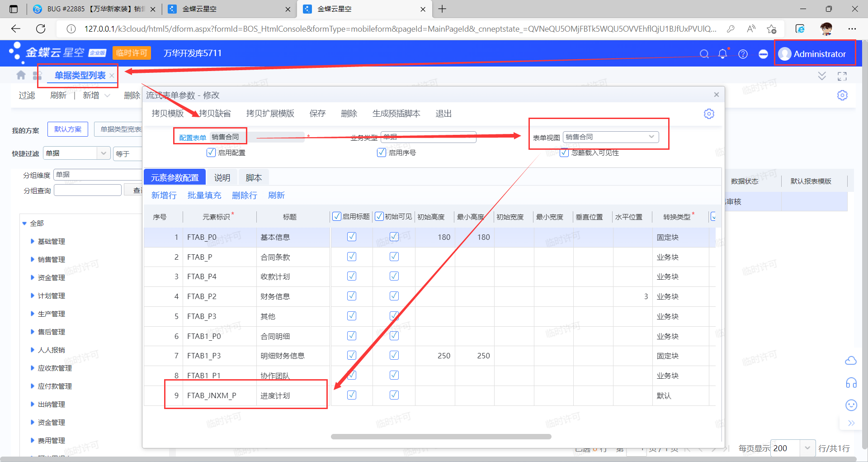Switch to the 说明 tab
Viewport: 868px width, 462px height.
(x=222, y=178)
